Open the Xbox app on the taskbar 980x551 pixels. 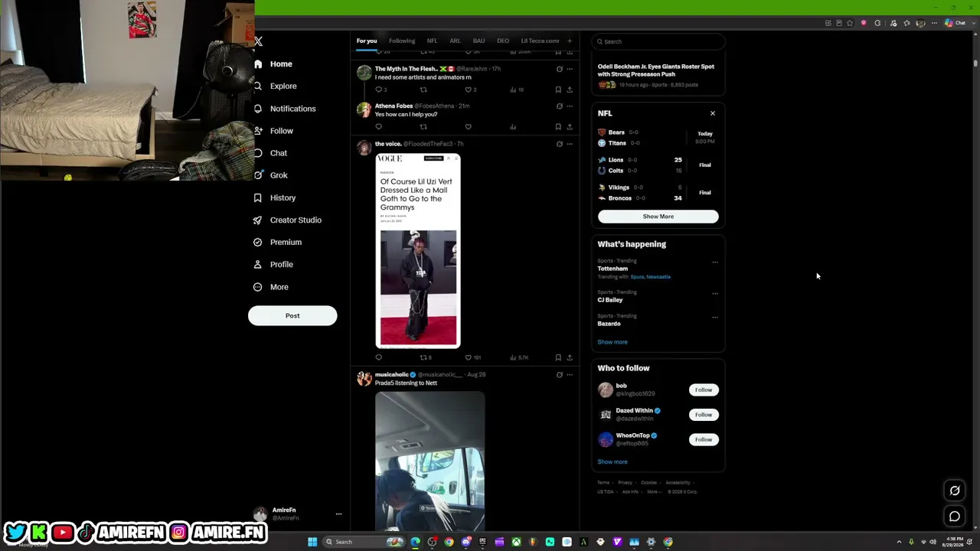tap(517, 542)
